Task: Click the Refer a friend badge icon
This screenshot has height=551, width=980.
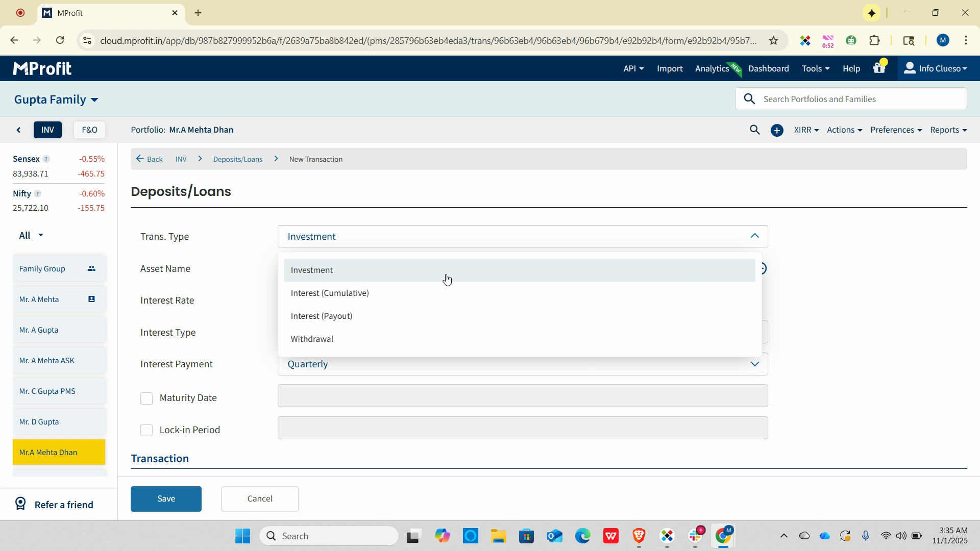Action: pos(20,504)
